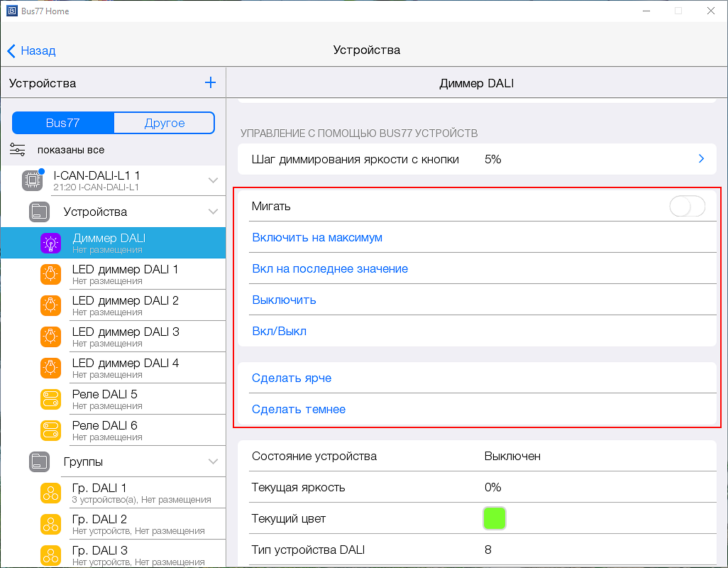The height and width of the screenshot is (568, 728).
Task: Click the Тип устройства DALI value 8
Action: (488, 550)
